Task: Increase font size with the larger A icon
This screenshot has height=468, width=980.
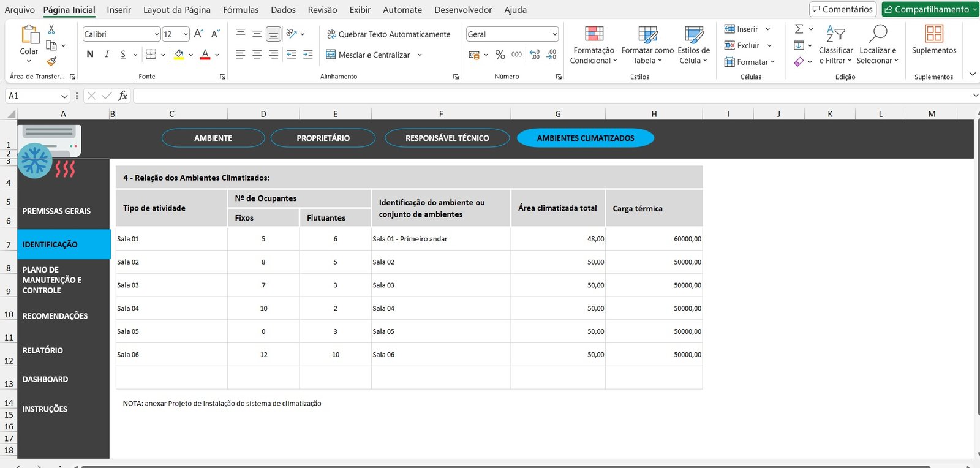Action: click(198, 34)
